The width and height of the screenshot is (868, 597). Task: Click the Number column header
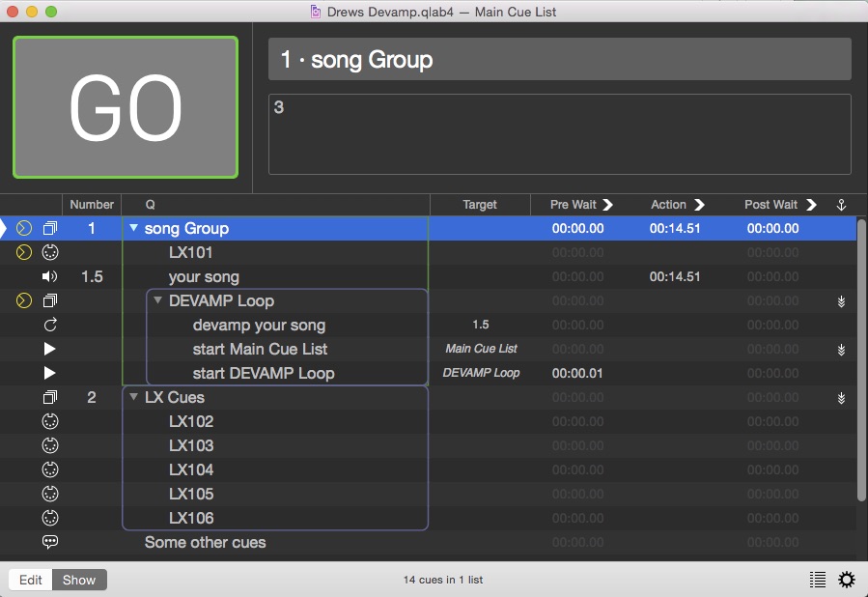(92, 205)
